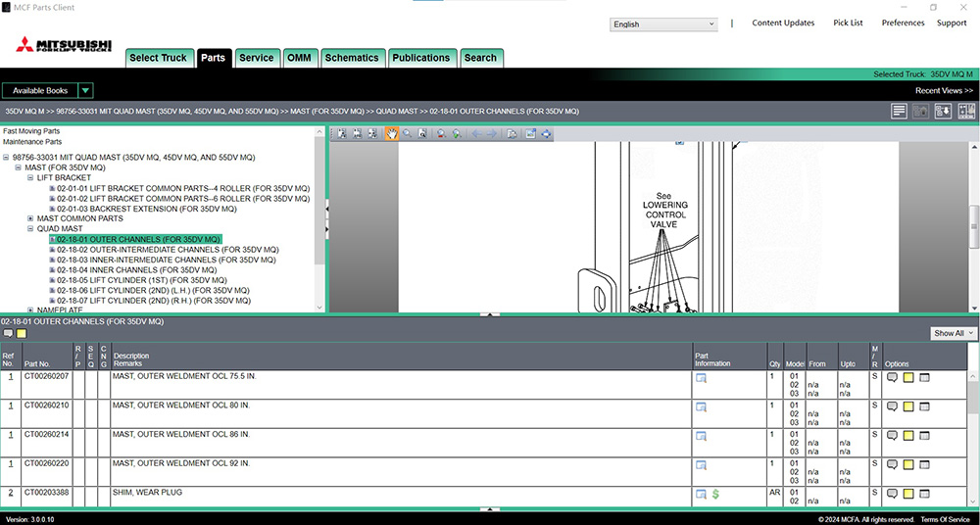Open Recent Views

coord(945,91)
